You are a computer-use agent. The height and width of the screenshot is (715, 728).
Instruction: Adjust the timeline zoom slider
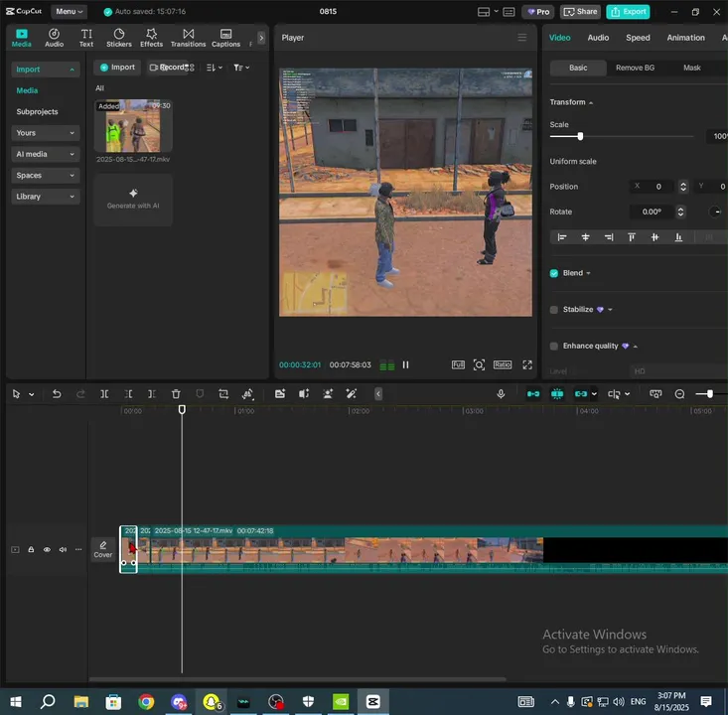click(709, 394)
